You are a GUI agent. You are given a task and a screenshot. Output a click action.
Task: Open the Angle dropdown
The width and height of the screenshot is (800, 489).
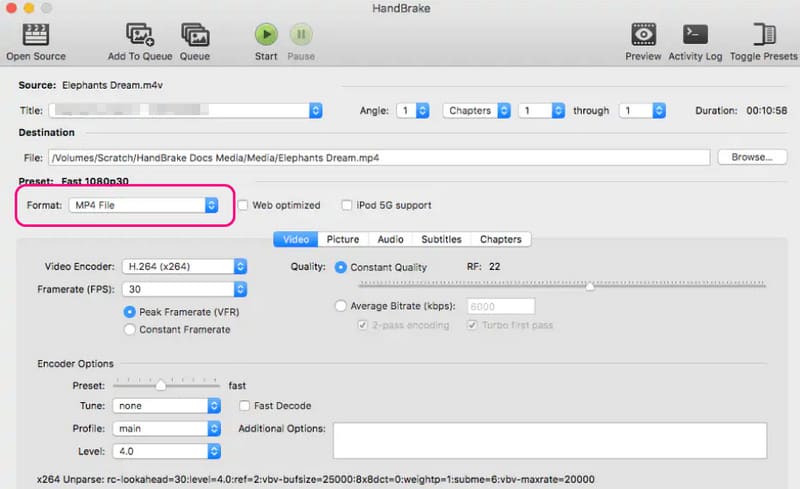point(413,110)
